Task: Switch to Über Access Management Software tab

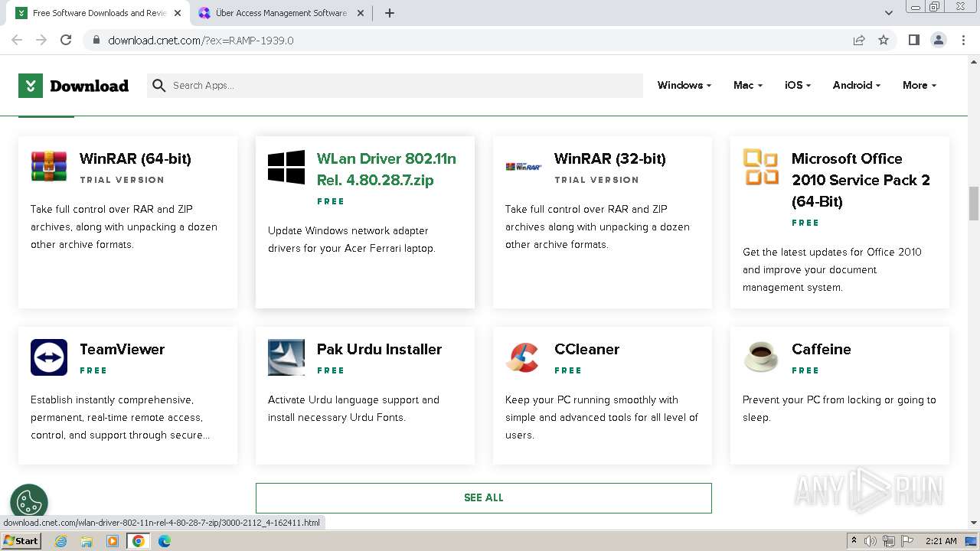Action: pos(281,13)
